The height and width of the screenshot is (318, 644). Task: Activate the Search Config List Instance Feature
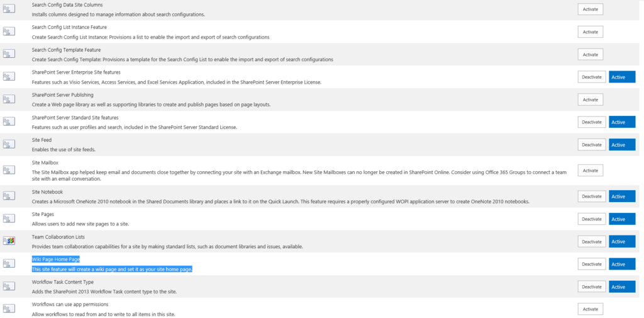pyautogui.click(x=590, y=32)
